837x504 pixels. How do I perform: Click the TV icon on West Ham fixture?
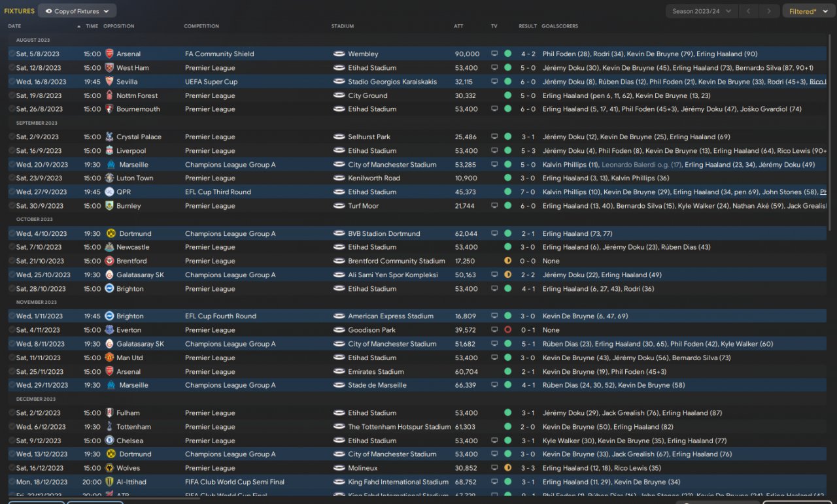(494, 68)
